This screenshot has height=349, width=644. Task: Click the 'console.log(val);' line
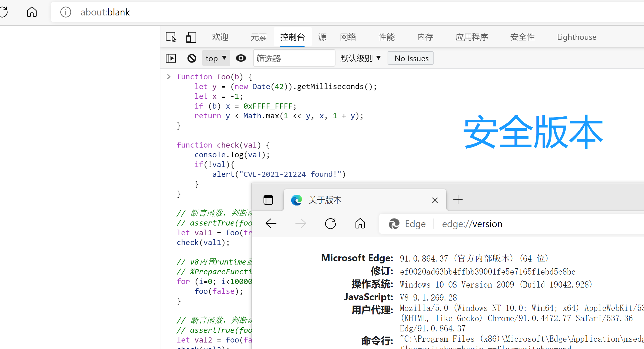[232, 155]
